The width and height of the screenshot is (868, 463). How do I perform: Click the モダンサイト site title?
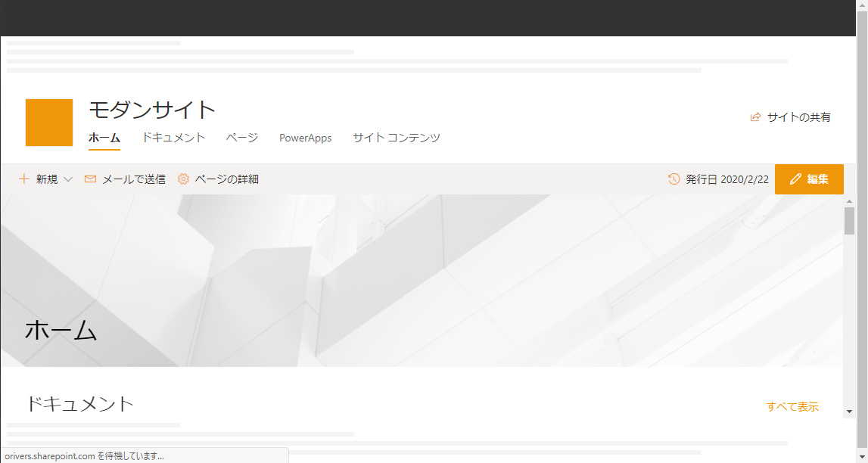point(152,110)
